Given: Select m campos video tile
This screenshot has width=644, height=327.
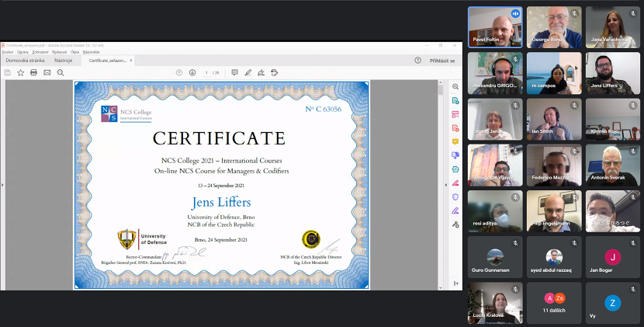Looking at the screenshot, I should coord(554,73).
